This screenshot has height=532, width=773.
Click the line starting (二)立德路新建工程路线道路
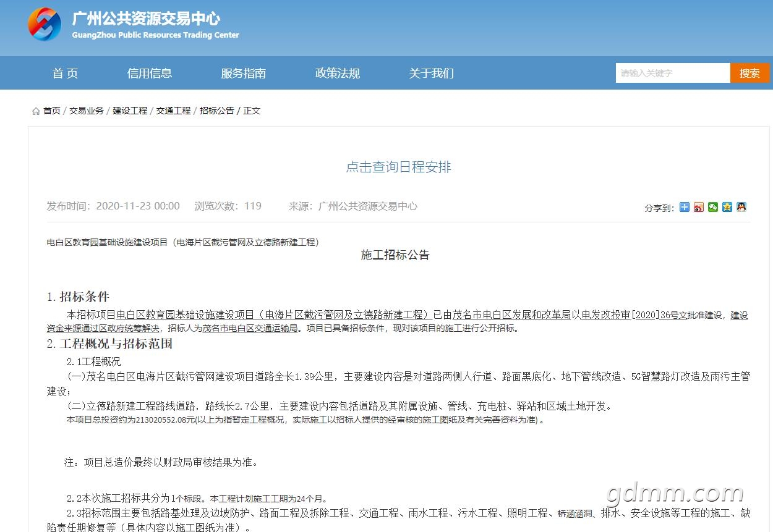point(340,407)
